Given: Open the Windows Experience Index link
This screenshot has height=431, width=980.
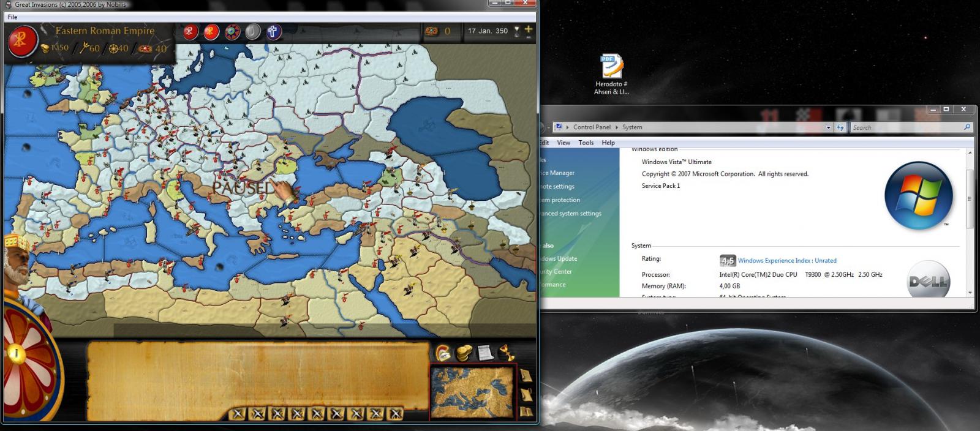Looking at the screenshot, I should pos(786,261).
